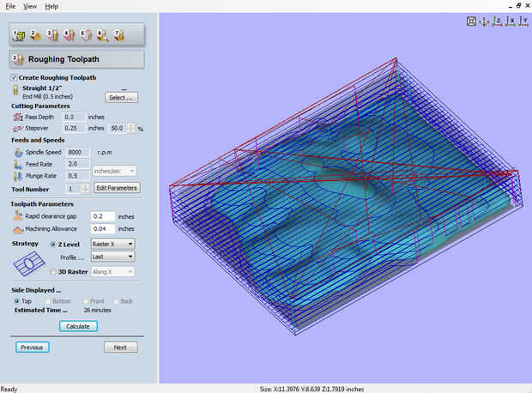Click the Calculate button
The image size is (532, 393).
[x=78, y=326]
